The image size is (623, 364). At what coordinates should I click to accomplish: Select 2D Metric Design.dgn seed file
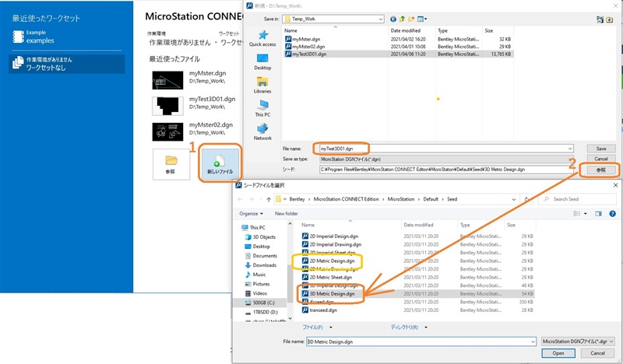click(329, 261)
